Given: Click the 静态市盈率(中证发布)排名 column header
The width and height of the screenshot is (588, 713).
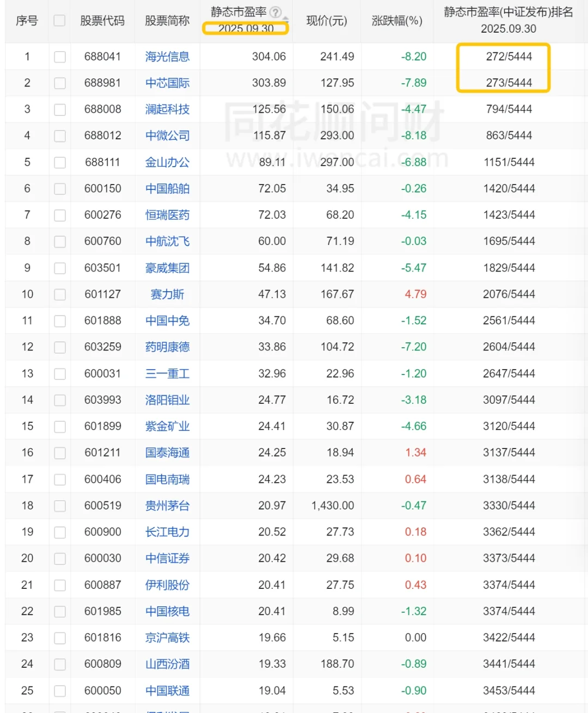Looking at the screenshot, I should [x=509, y=12].
